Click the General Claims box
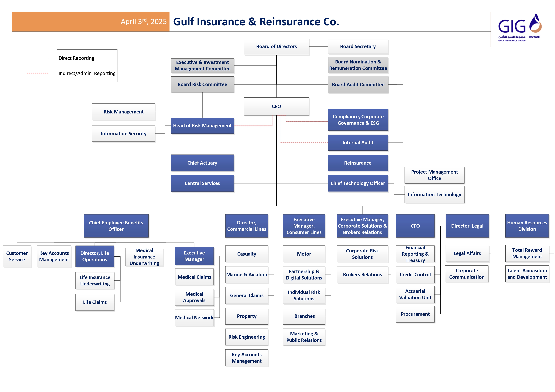555x392 pixels. coord(247,295)
